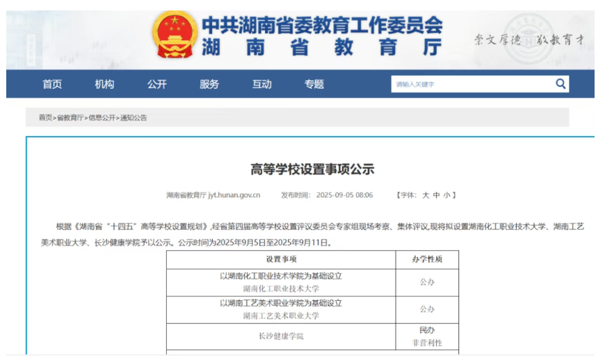Select 公开 in the navigation bar

click(156, 84)
